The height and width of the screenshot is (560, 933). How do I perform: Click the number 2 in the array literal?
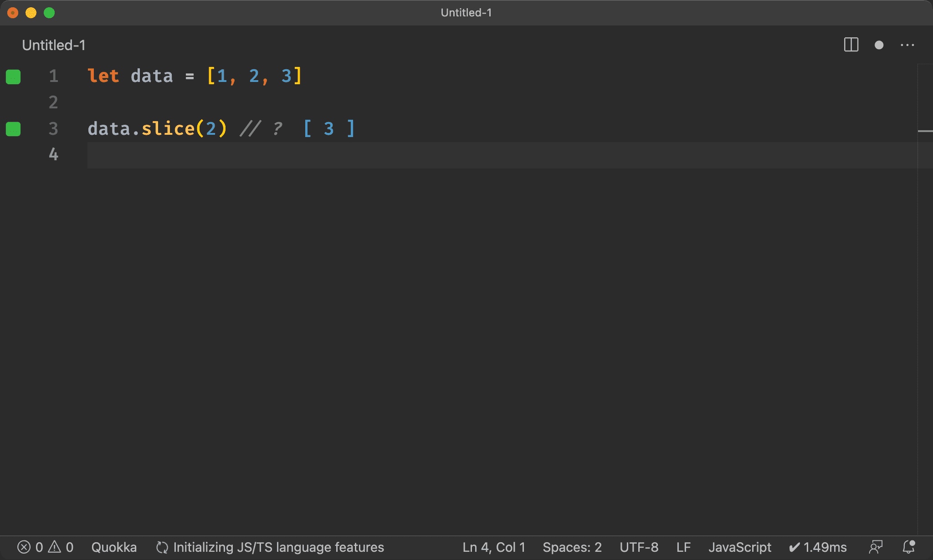point(254,76)
